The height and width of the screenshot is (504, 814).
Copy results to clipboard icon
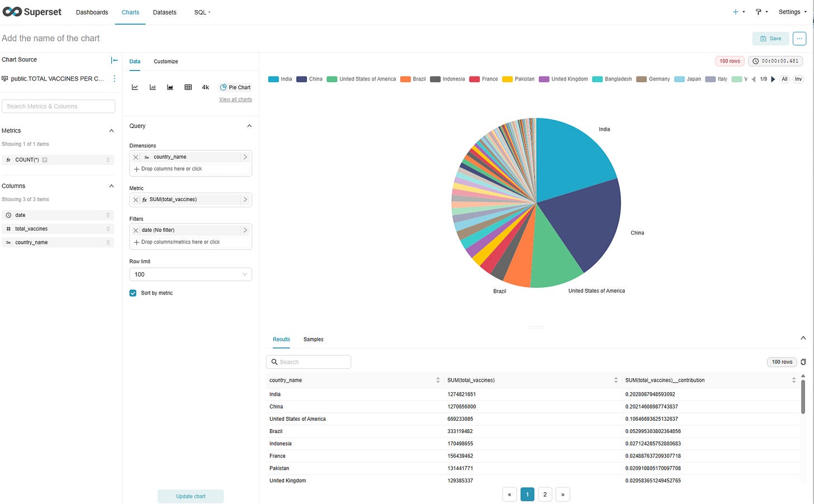[x=803, y=362]
